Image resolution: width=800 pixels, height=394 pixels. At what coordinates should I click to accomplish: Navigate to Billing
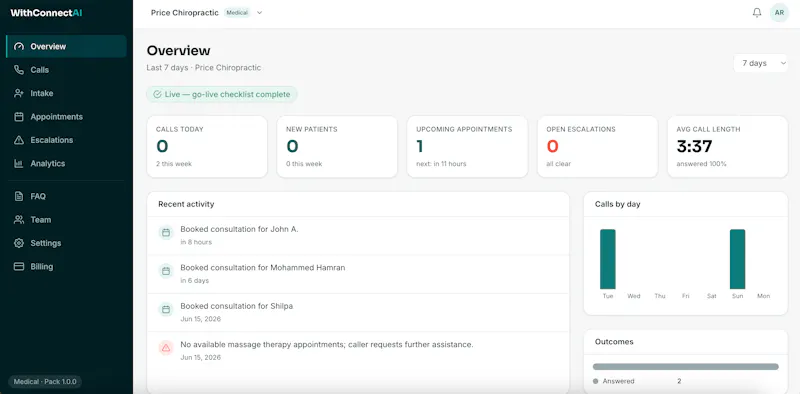(x=66, y=267)
